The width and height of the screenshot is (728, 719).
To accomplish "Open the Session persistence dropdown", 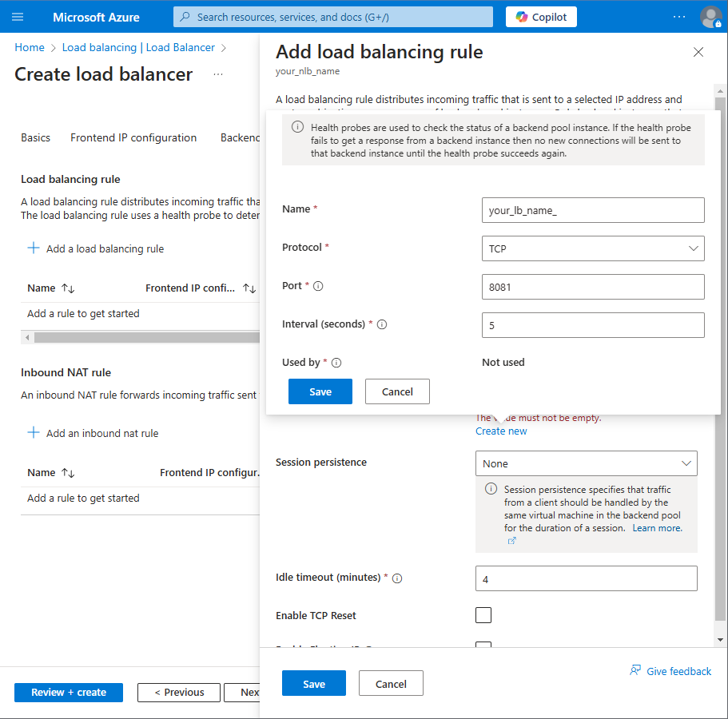I will 586,463.
